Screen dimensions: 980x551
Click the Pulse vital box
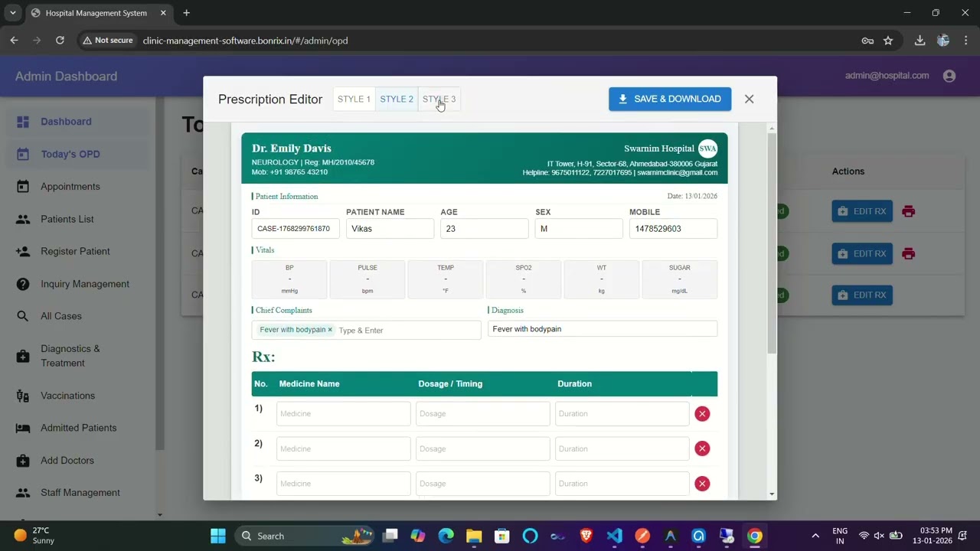coord(367,279)
